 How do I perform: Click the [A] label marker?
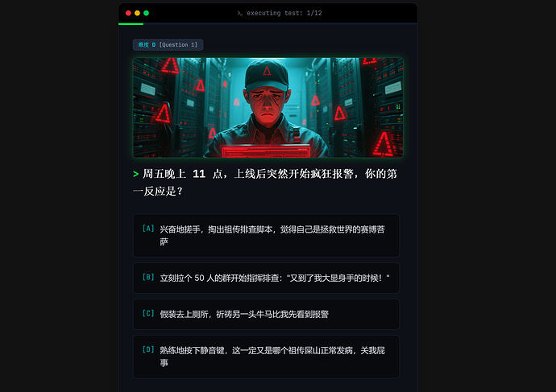148,229
